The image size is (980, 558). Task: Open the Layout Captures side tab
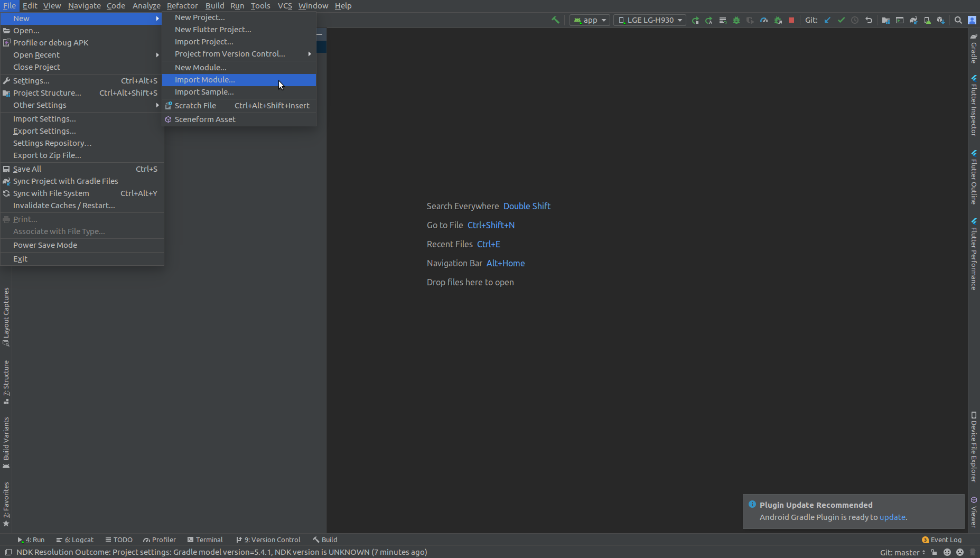point(6,317)
